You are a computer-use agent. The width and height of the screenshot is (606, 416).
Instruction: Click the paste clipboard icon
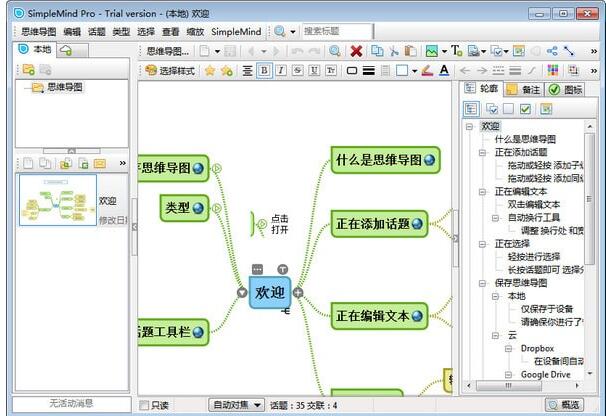click(x=410, y=51)
